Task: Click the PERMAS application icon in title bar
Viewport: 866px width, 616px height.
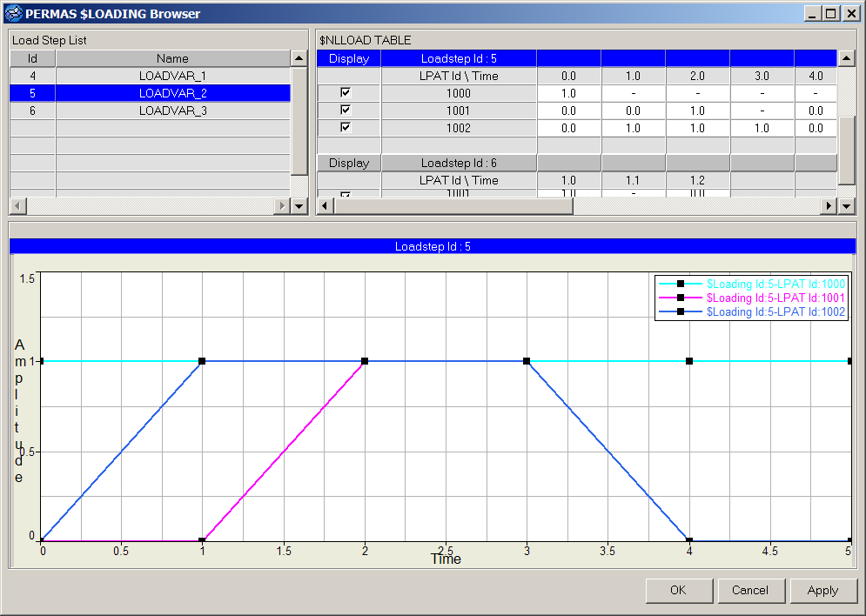Action: click(x=12, y=13)
